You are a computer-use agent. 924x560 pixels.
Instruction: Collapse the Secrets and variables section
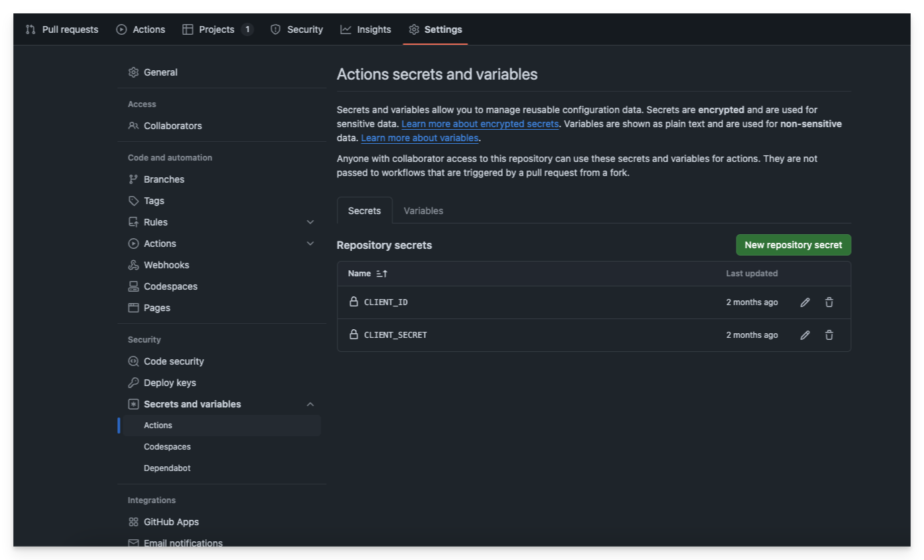310,403
